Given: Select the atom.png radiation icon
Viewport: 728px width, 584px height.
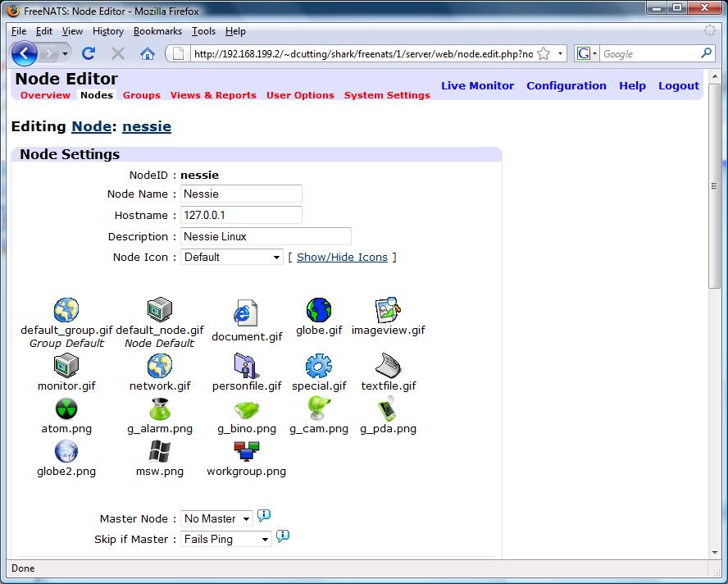Looking at the screenshot, I should 66,409.
